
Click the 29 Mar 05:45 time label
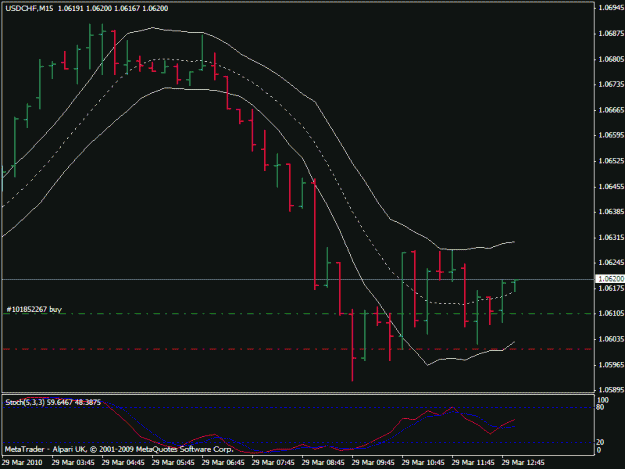(x=173, y=463)
